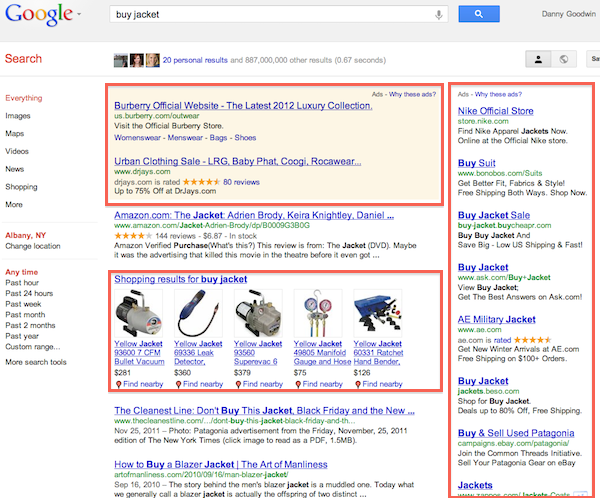Click Yellow Jacket 49805 Manifold Gauge image
This screenshot has width=600, height=498.
[x=318, y=313]
